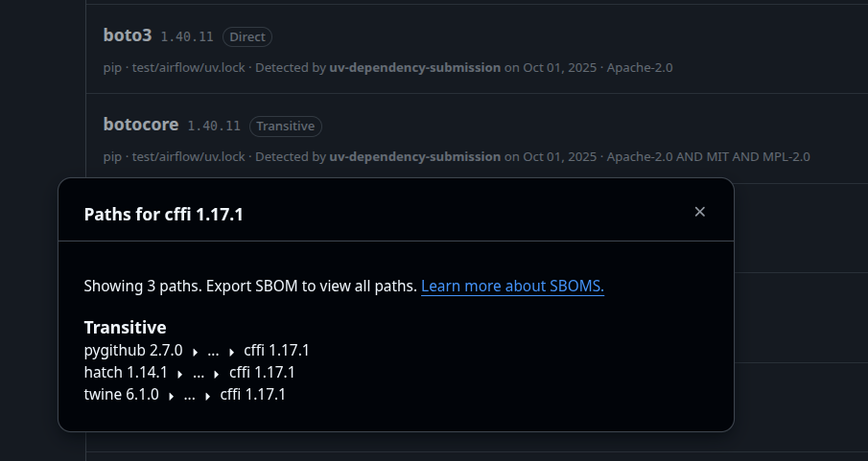Click arrow icon after twine 6.1.0

171,396
